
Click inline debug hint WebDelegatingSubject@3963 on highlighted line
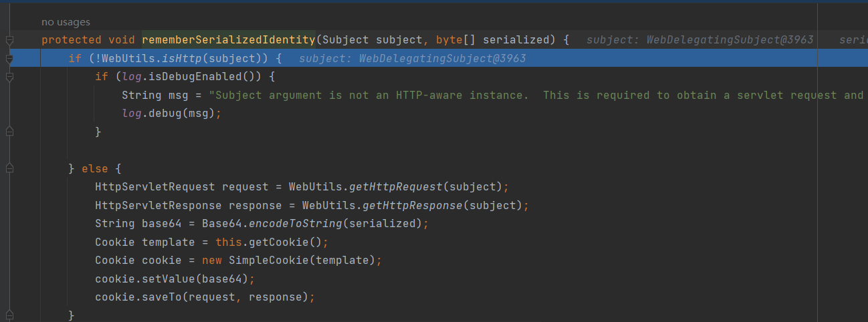[412, 59]
